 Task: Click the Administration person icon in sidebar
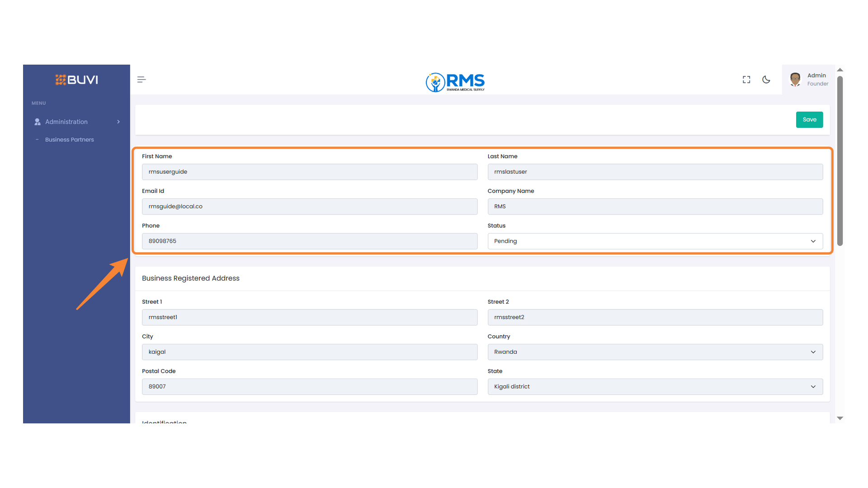click(37, 122)
